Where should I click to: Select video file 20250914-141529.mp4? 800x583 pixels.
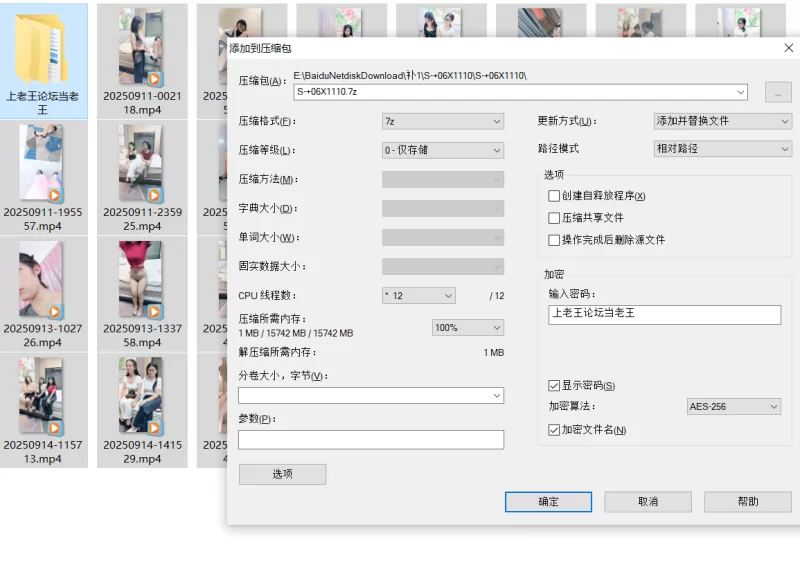tap(142, 410)
